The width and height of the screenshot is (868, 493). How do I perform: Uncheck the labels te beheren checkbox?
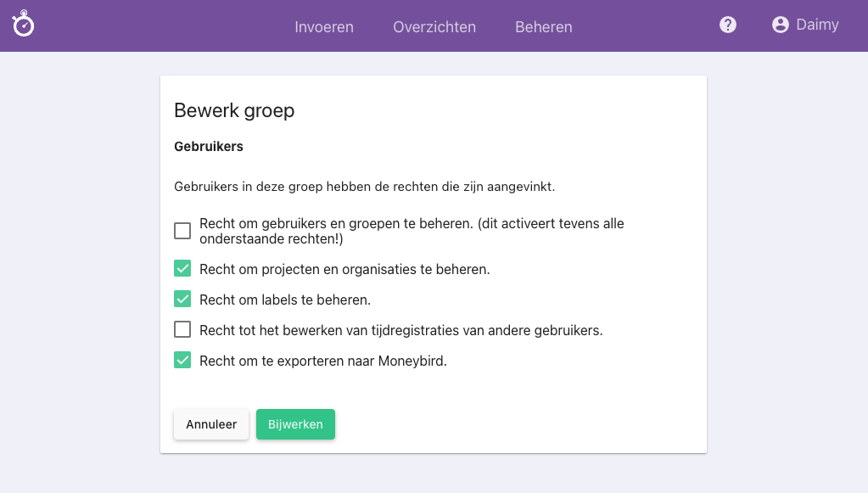pos(182,300)
